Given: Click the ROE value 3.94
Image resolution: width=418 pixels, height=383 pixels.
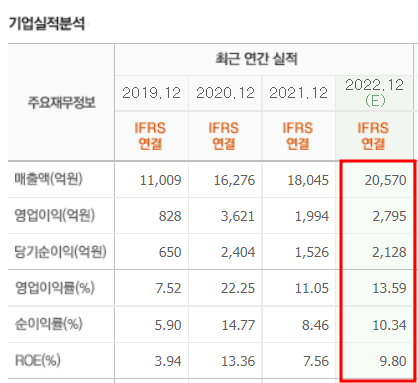Looking at the screenshot, I should click(x=168, y=361).
